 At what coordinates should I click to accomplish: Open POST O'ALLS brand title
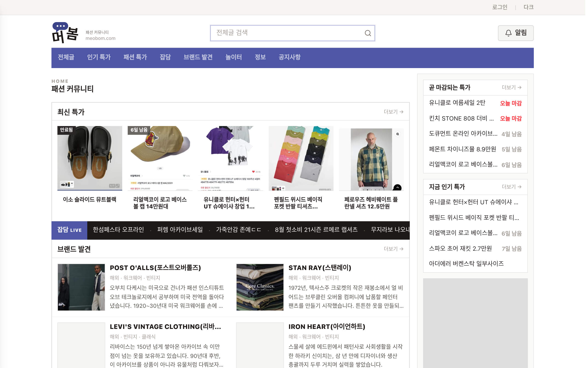tap(156, 269)
